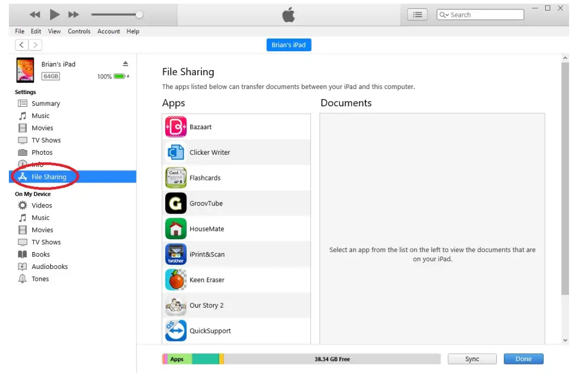The width and height of the screenshot is (588, 374).
Task: Select the iPrint&Scan app icon
Action: [175, 254]
